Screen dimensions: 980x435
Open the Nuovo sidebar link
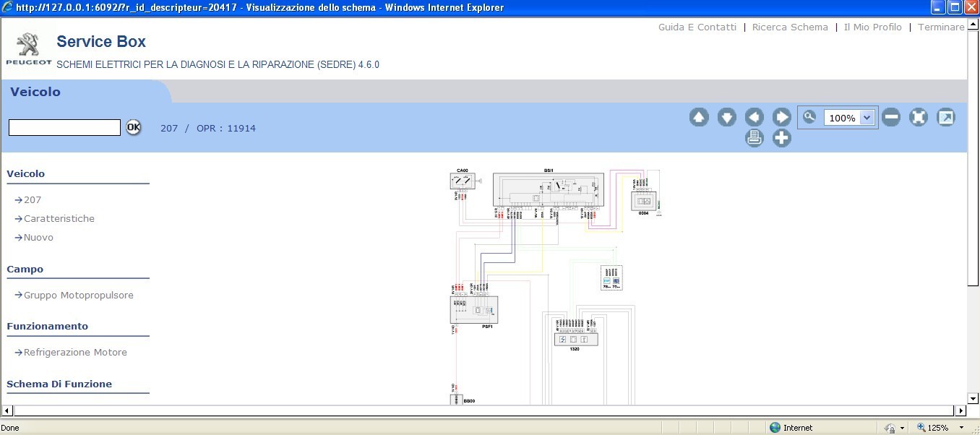[x=38, y=238]
